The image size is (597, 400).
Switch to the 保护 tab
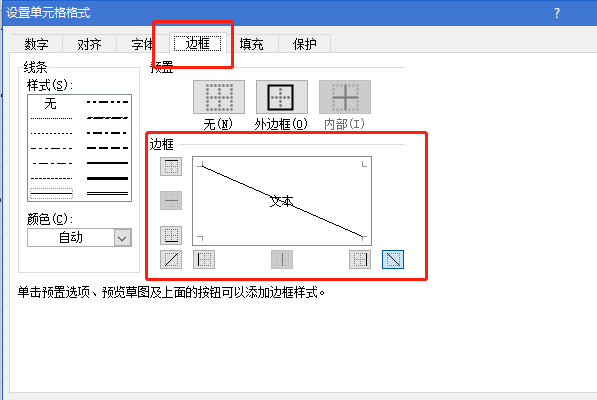pyautogui.click(x=305, y=44)
